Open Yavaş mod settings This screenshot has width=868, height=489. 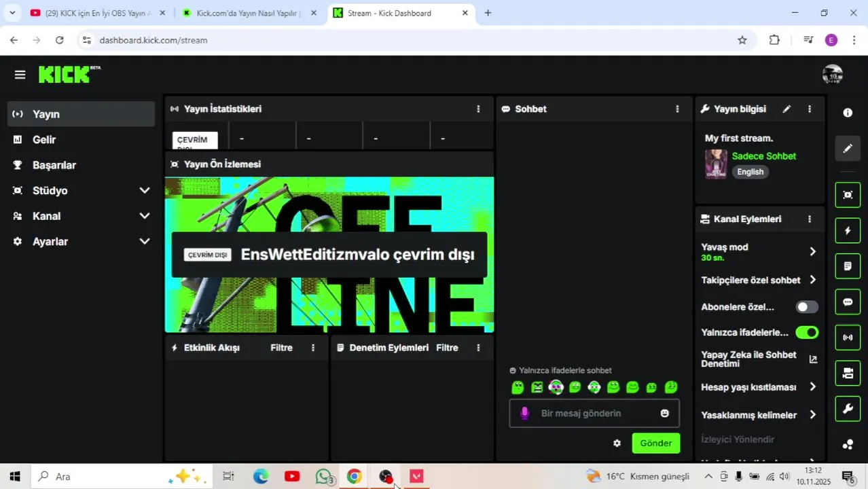pos(759,252)
